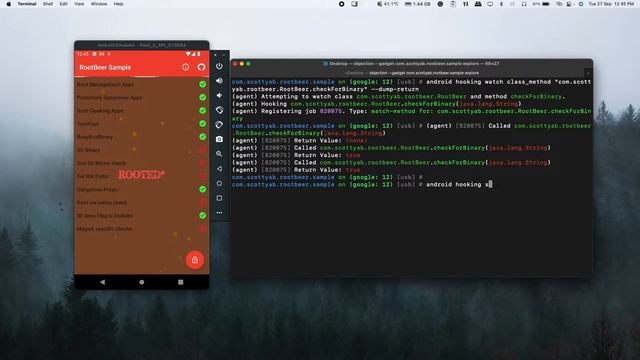Viewport: 640px width, 360px height.
Task: Select the 'Root Management Apps' row text
Action: (x=105, y=84)
